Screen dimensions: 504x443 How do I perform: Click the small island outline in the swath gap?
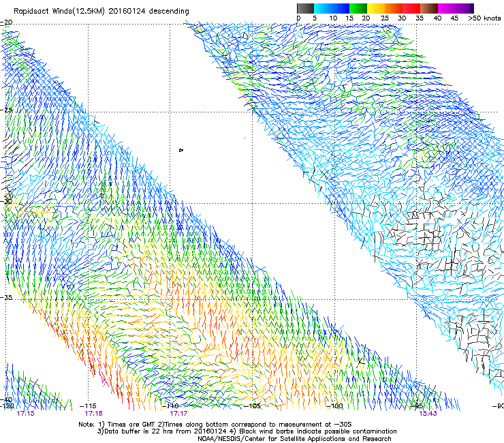[181, 150]
